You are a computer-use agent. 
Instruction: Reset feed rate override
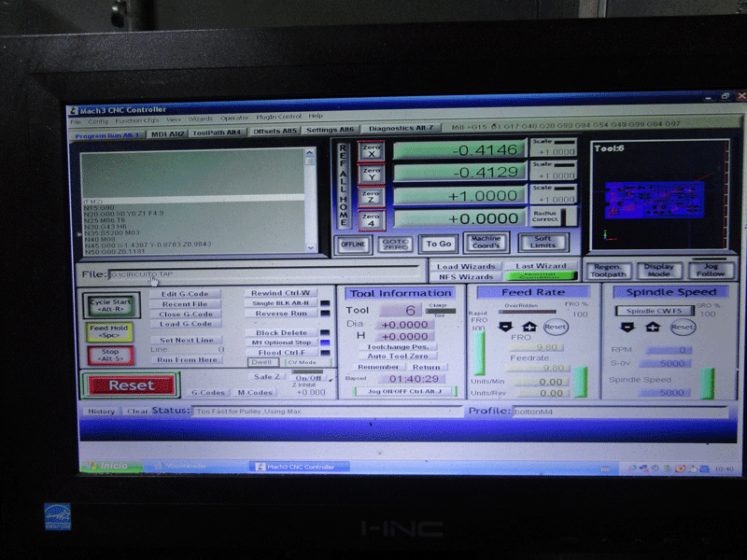tap(555, 327)
